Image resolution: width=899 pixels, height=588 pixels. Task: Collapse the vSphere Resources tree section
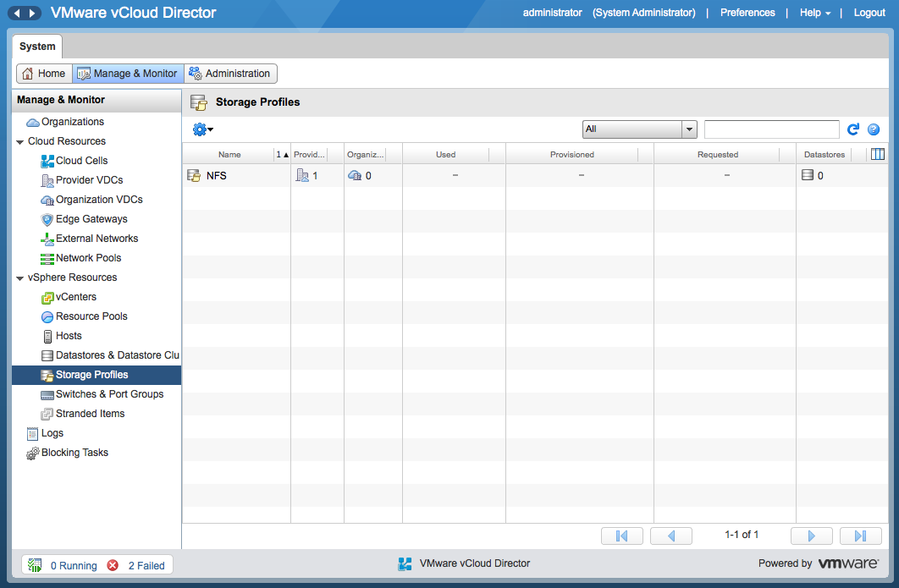click(20, 278)
